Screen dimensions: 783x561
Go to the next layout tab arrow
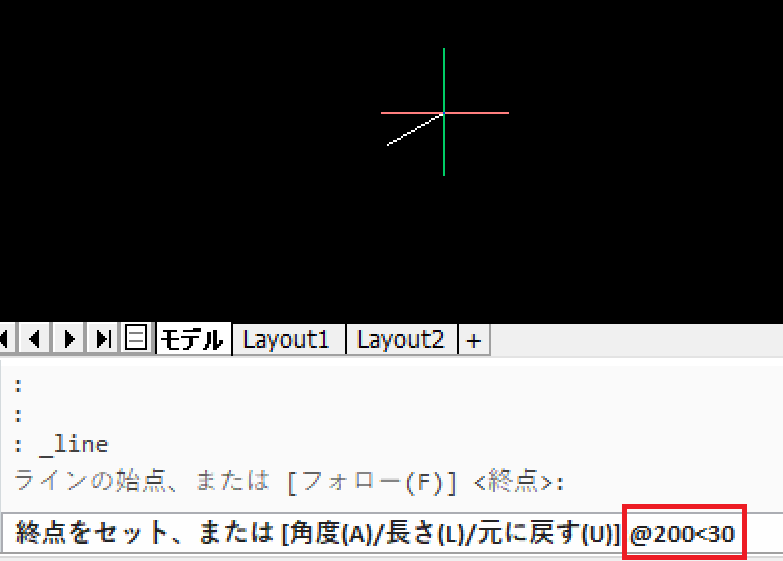pyautogui.click(x=68, y=339)
